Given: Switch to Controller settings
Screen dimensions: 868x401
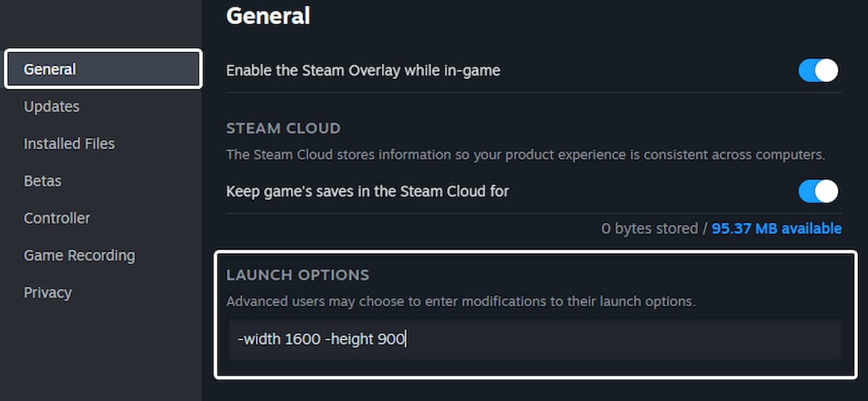Looking at the screenshot, I should click(57, 218).
